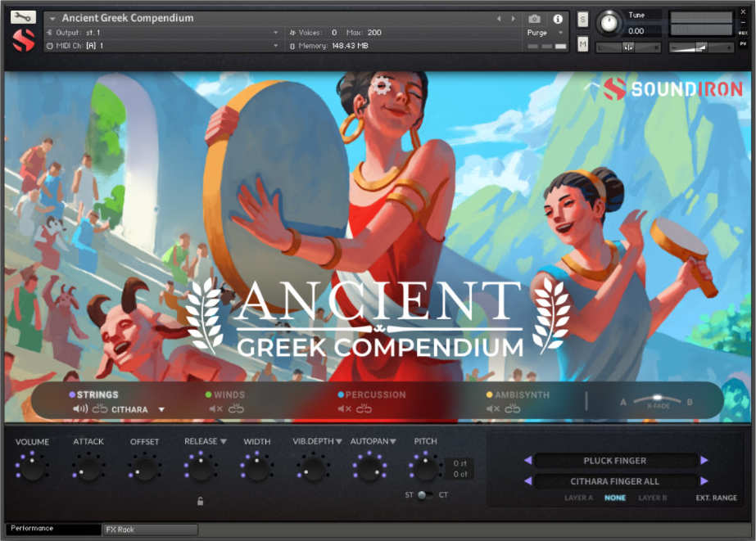Select NONE between Layer A and Layer B
The height and width of the screenshot is (541, 756).
615,498
